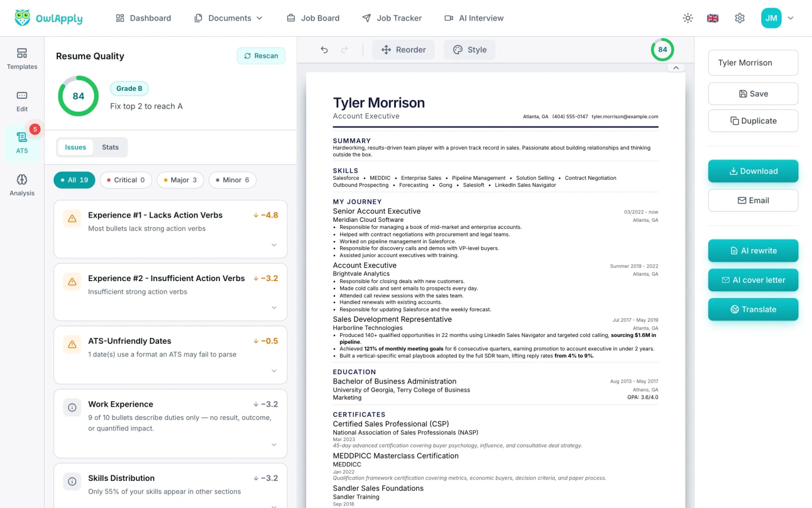This screenshot has width=812, height=508.
Task: Click the OwlApply owl logo
Action: point(22,18)
